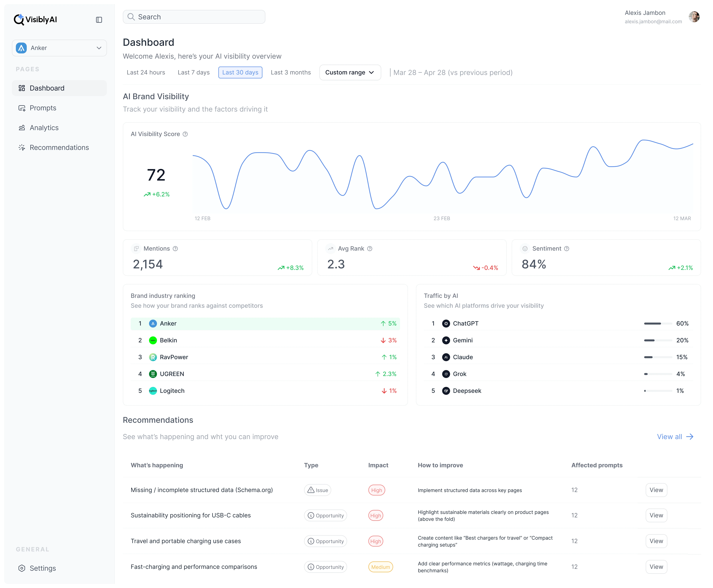Click the Deepseek platform icon
This screenshot has height=588, width=713.
click(x=446, y=391)
